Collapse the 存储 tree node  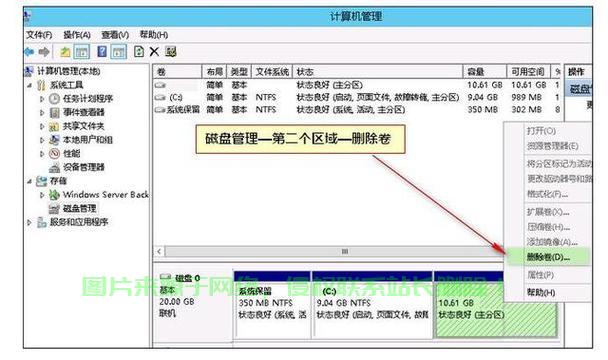tap(29, 181)
